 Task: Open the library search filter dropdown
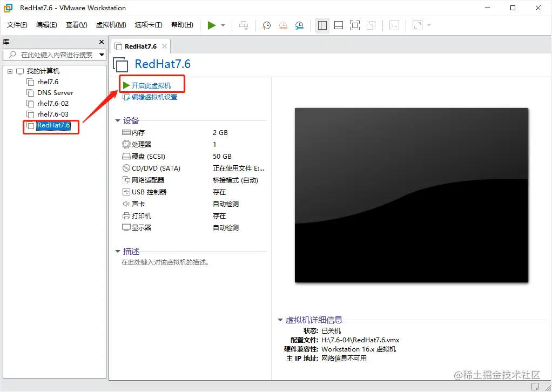[x=102, y=55]
